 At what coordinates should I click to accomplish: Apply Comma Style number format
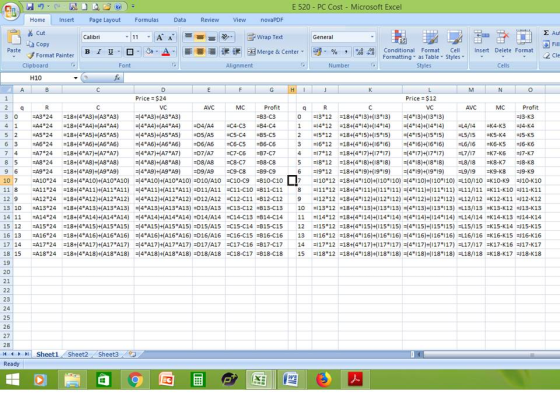pos(346,52)
